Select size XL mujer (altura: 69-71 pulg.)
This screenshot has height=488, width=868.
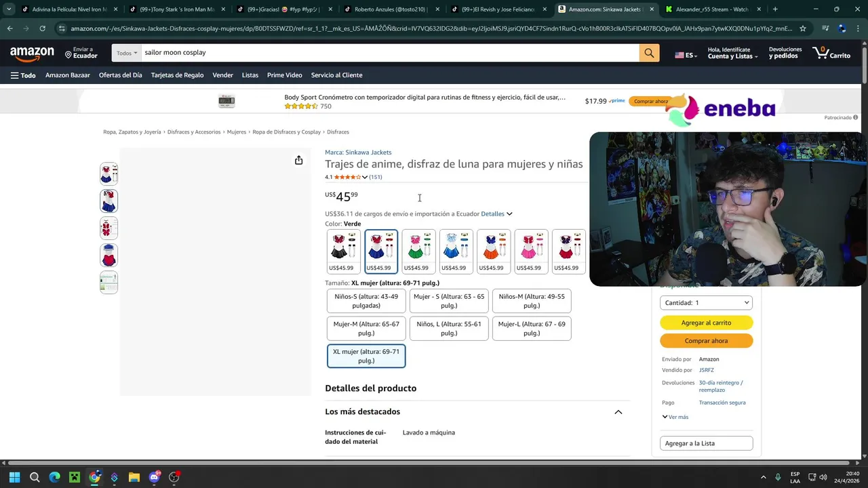366,357
